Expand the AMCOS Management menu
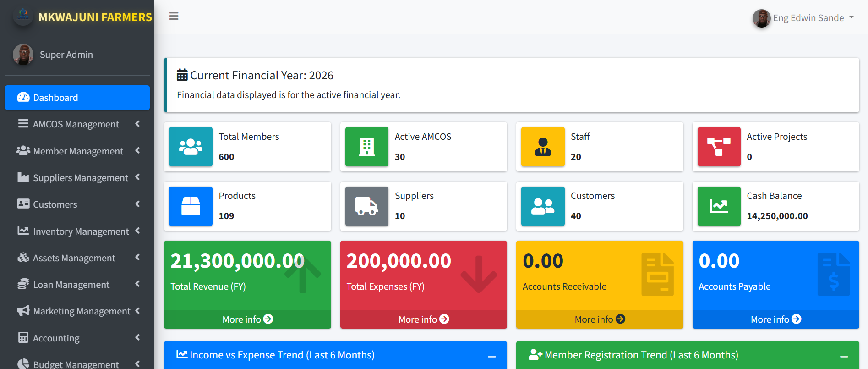Viewport: 868px width, 369px height. tap(77, 124)
